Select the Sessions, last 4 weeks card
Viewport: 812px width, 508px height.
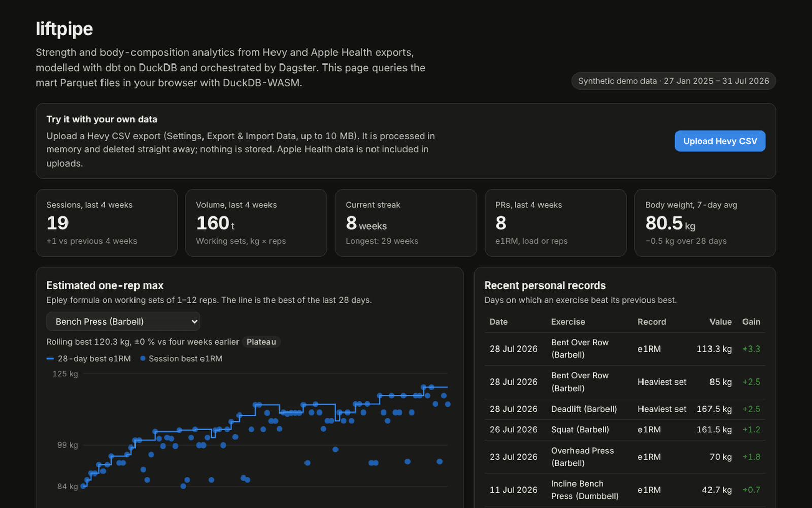click(x=107, y=223)
